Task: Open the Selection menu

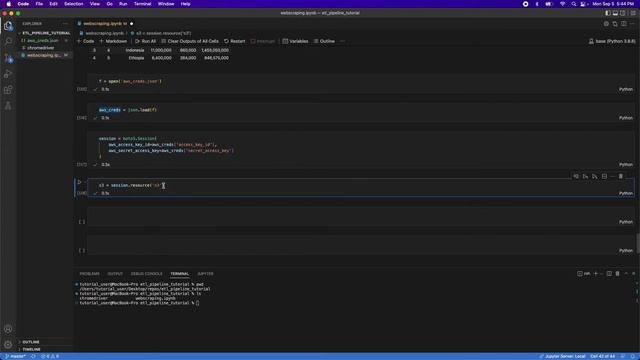Action: click(x=73, y=4)
